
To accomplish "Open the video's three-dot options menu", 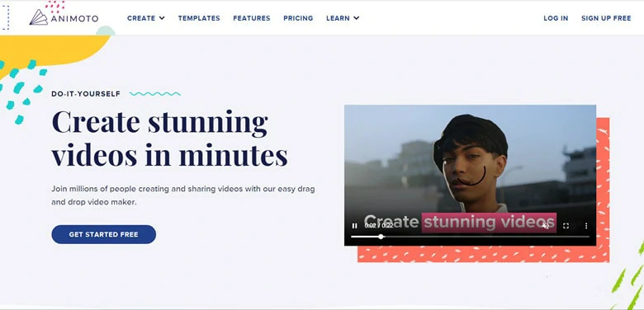I will pos(586,226).
